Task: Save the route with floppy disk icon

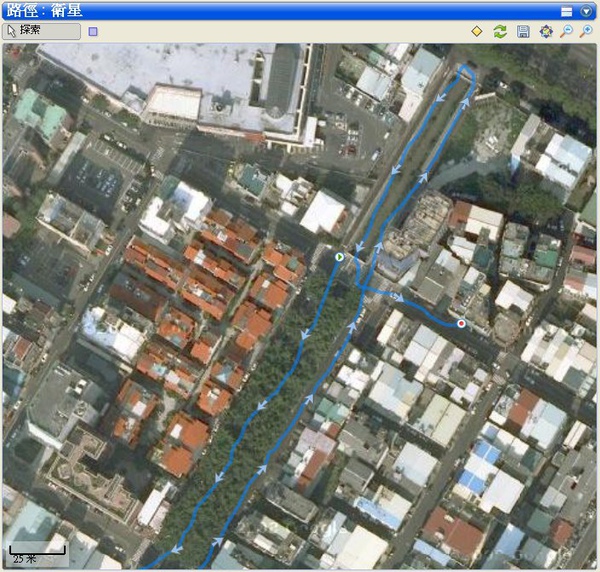Action: pyautogui.click(x=523, y=31)
